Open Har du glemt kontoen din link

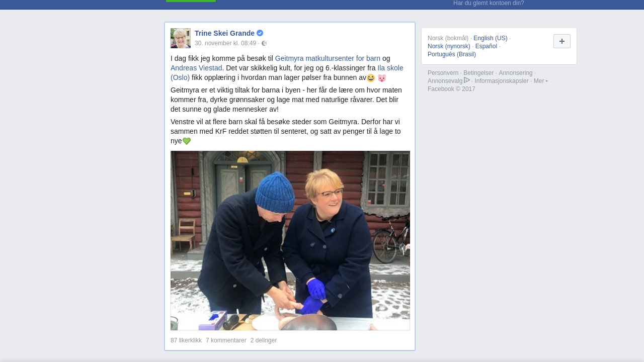click(x=489, y=3)
